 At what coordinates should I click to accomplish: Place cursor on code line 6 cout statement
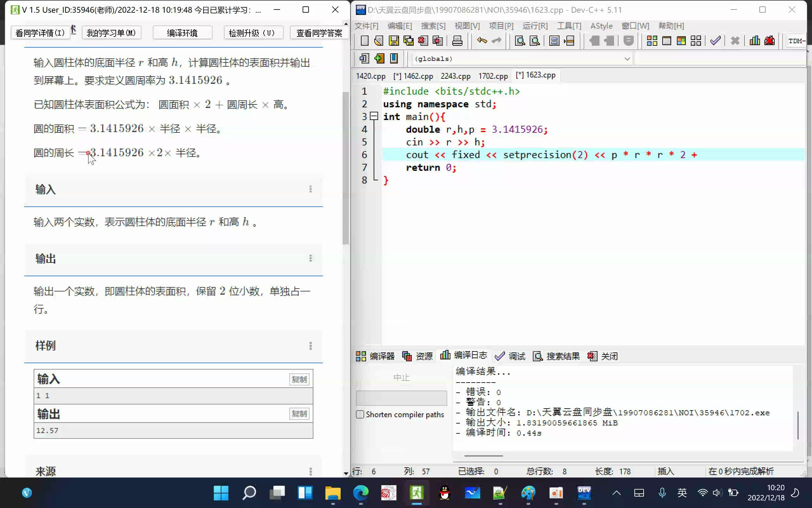(551, 155)
